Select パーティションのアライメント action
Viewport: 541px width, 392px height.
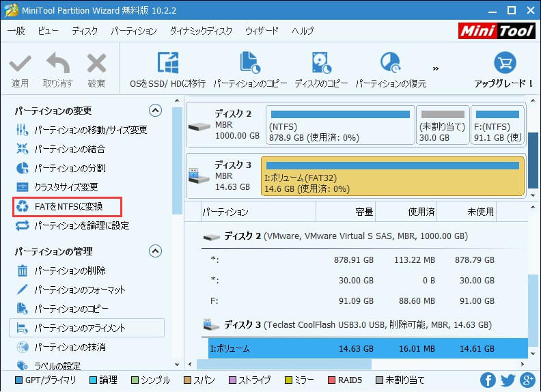(87, 328)
